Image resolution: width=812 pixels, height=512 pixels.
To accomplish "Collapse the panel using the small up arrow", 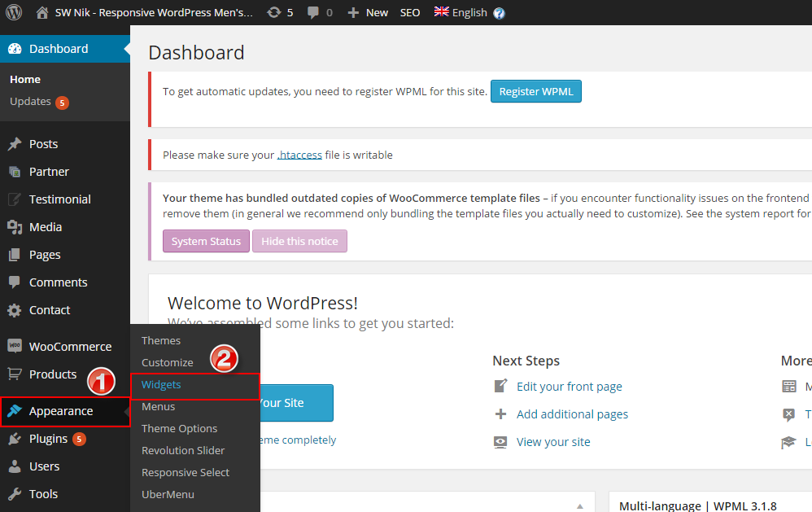I will 580,505.
